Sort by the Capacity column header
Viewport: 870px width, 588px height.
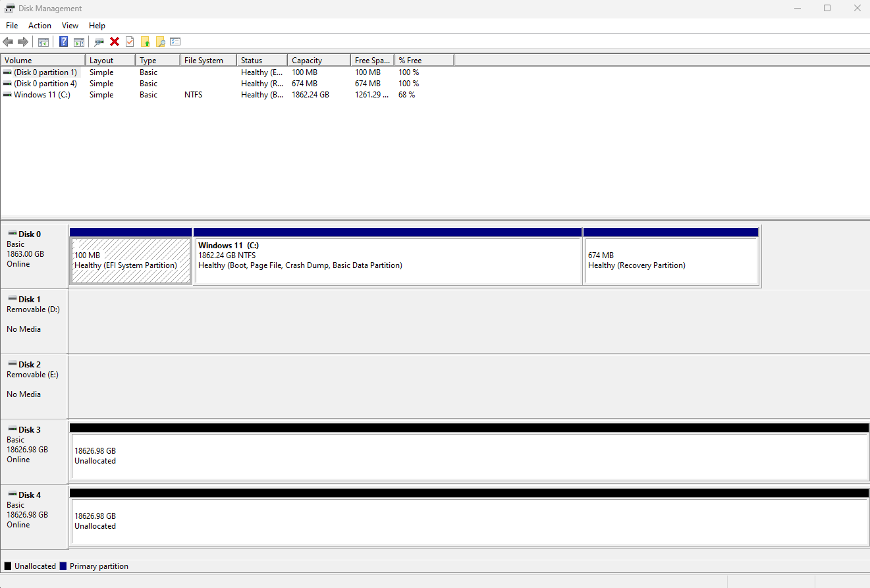coord(319,61)
